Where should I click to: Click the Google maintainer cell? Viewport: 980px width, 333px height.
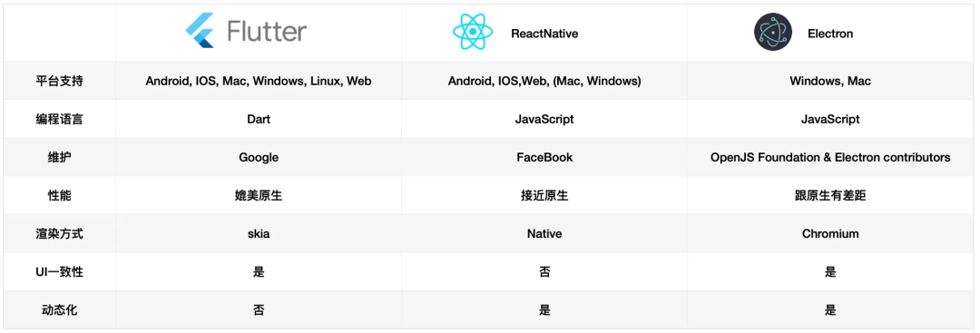[x=258, y=158]
